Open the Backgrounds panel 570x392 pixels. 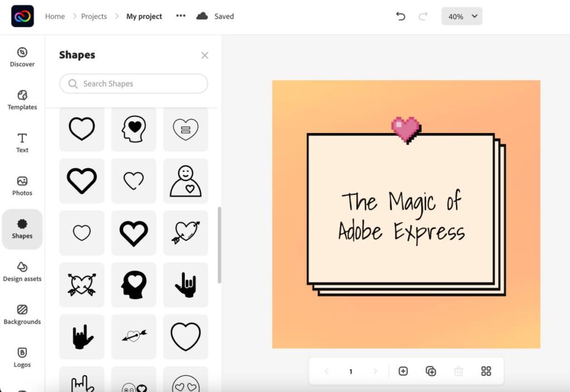(22, 315)
